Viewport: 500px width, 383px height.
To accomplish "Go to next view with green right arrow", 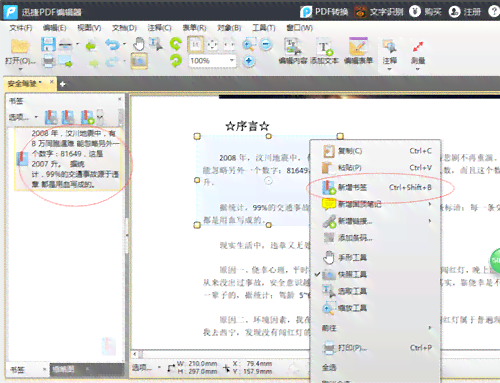I will point(94,63).
